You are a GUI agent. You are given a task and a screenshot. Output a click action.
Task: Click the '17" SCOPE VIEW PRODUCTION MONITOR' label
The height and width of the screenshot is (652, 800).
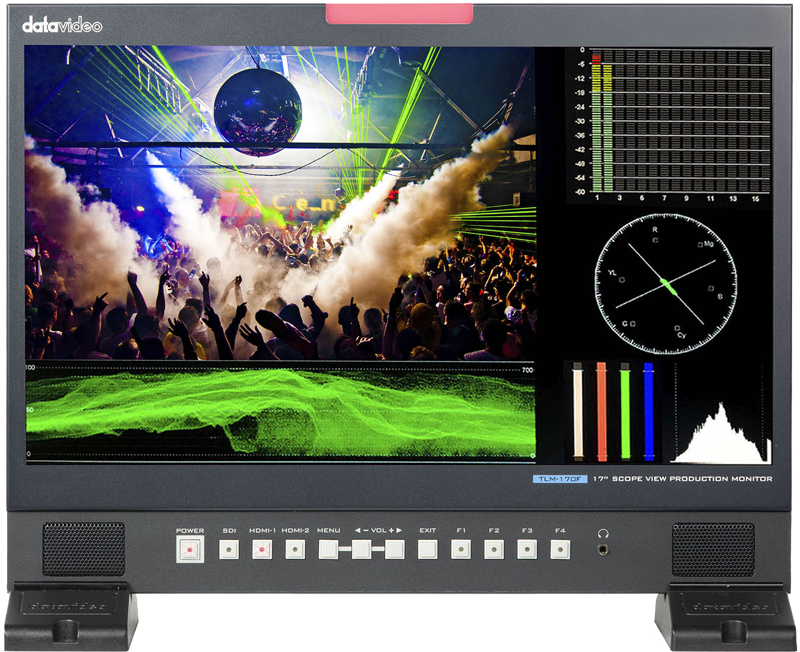[682, 479]
